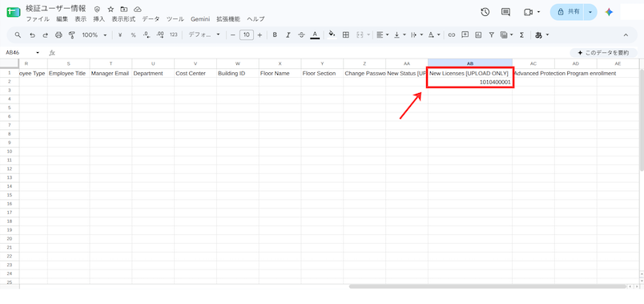Open the name box dropdown arrow
Screen dimensions: 644x304
pos(38,53)
